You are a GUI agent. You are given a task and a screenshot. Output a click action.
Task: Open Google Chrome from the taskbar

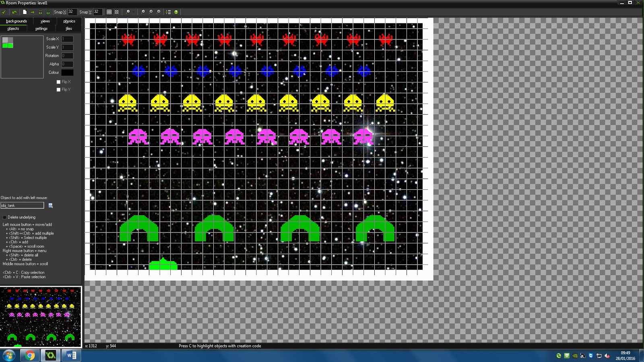pos(30,356)
